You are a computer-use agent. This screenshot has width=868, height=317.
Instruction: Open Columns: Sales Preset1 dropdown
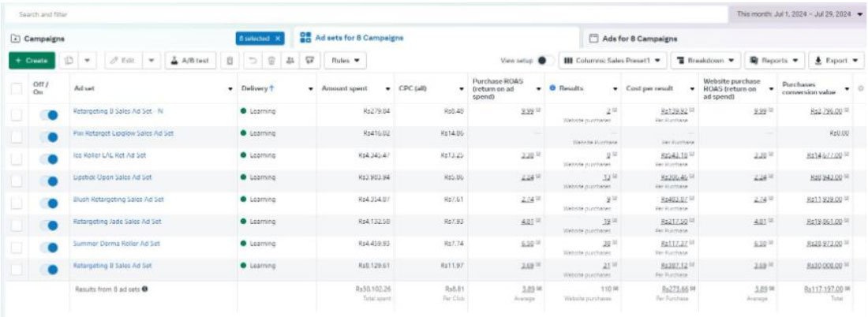point(612,60)
